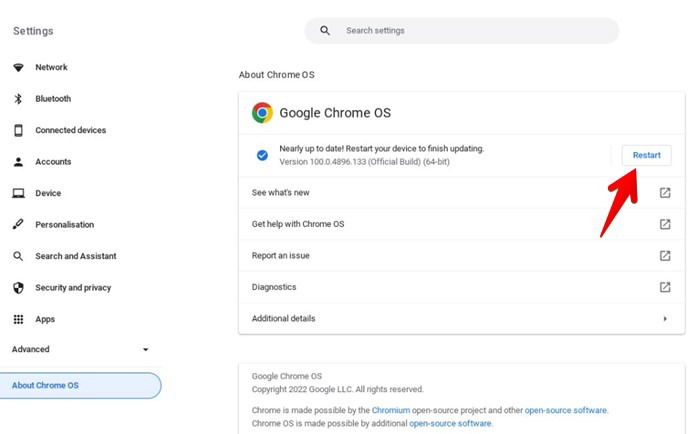The height and width of the screenshot is (434, 700).
Task: Click the Personalisation brush icon
Action: 18,225
